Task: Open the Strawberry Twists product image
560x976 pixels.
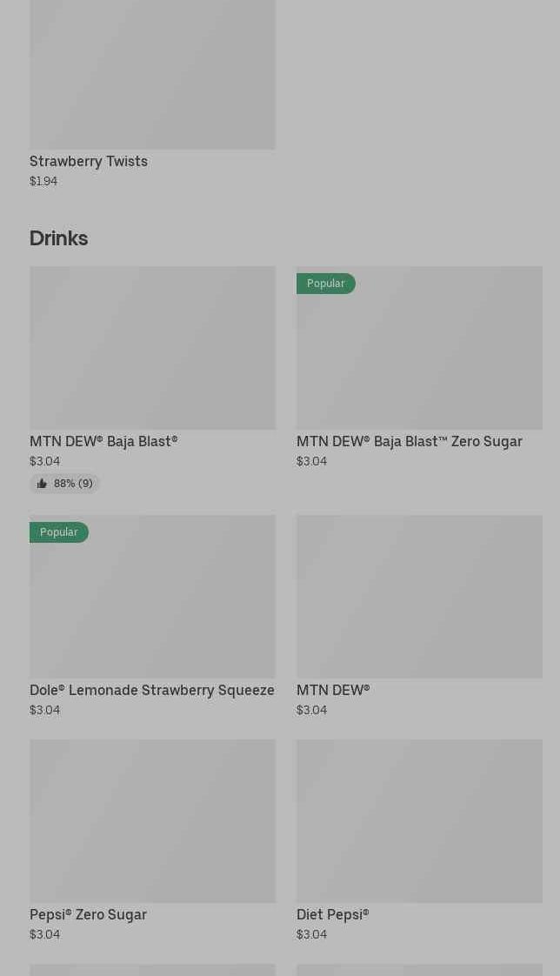Action: [x=152, y=74]
